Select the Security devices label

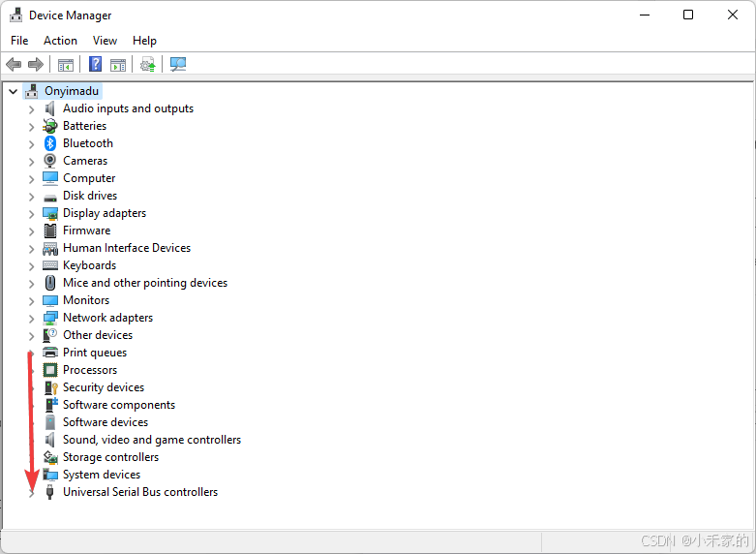[x=104, y=387]
